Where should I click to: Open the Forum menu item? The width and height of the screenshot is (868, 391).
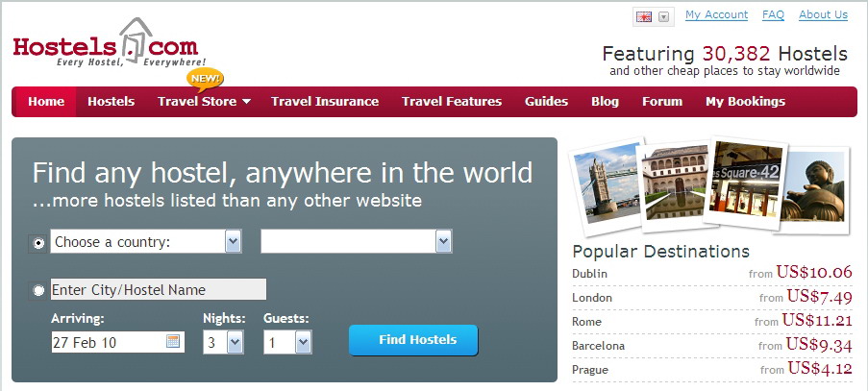click(662, 102)
